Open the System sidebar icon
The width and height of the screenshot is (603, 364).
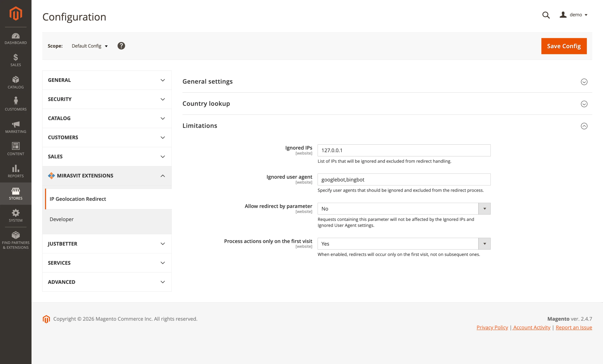pos(16,216)
